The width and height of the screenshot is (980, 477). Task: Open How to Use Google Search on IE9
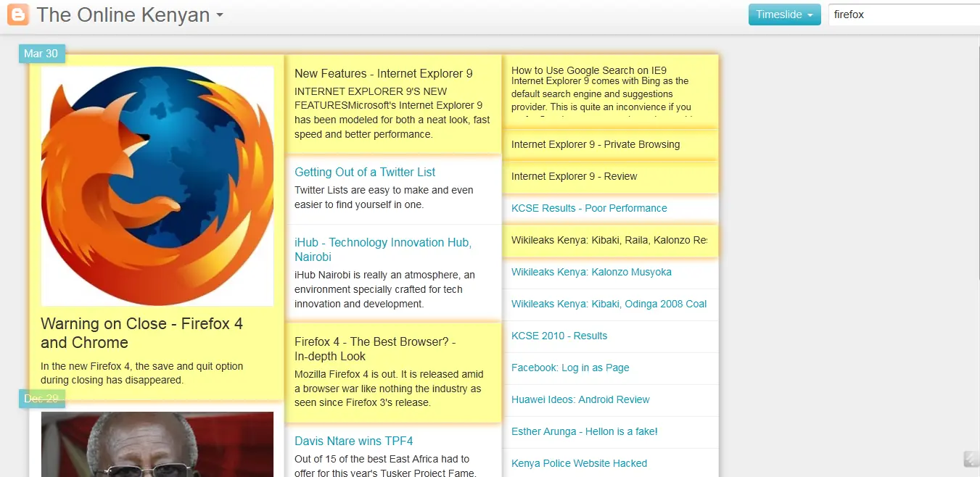(589, 70)
